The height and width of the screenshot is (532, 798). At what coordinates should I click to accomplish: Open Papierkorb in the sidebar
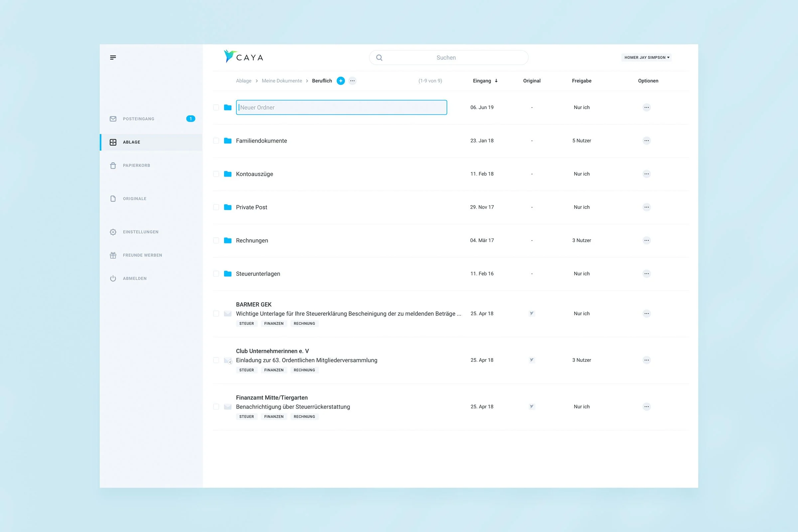coord(136,165)
